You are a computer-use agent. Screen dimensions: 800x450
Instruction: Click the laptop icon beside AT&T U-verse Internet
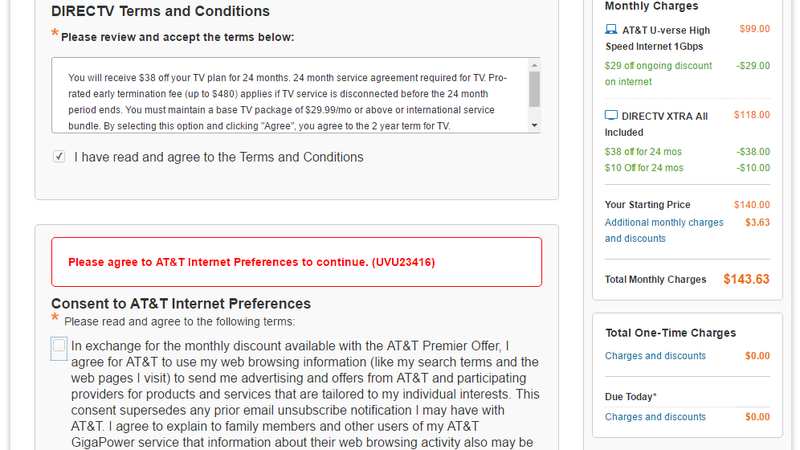click(x=611, y=29)
